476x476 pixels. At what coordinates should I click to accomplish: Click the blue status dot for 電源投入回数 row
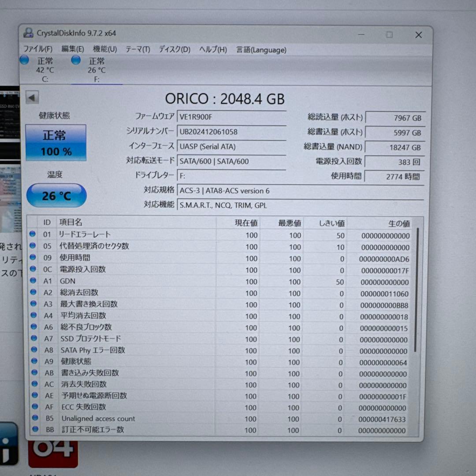point(33,269)
